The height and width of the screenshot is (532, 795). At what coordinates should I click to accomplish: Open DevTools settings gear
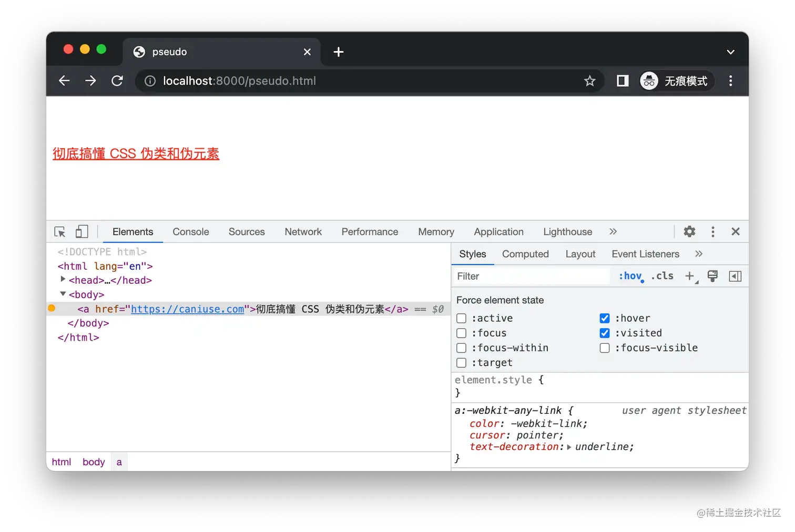[689, 231]
